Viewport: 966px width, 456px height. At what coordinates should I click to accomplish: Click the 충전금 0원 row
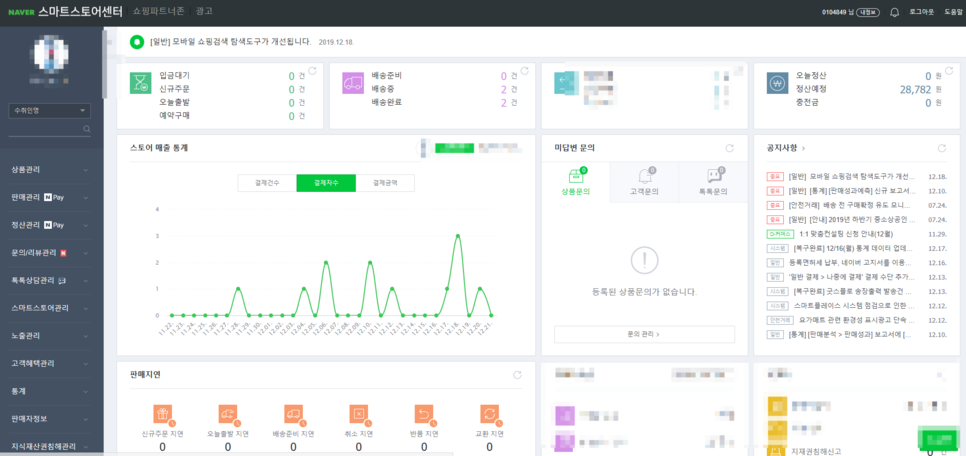point(869,103)
